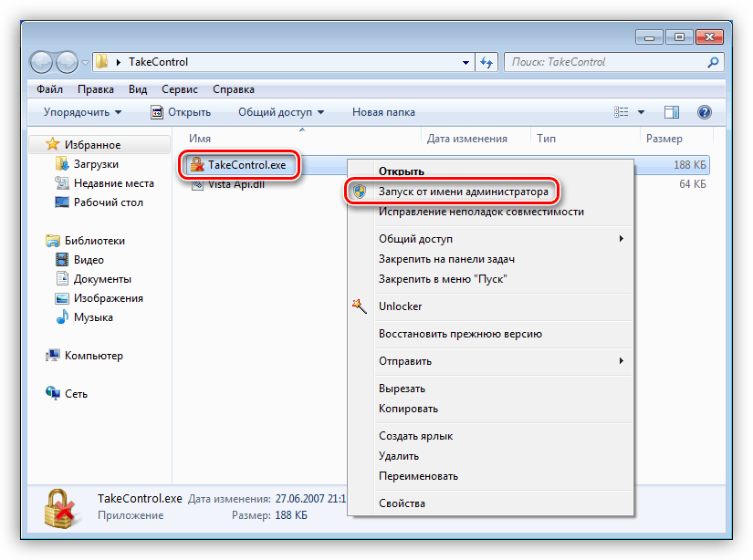Choose Открыть in the context menu
The width and height of the screenshot is (753, 560).
coord(402,171)
